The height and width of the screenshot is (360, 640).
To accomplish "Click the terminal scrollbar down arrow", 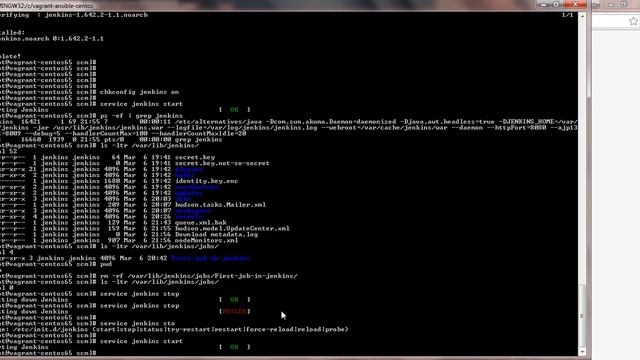I will [x=582, y=352].
